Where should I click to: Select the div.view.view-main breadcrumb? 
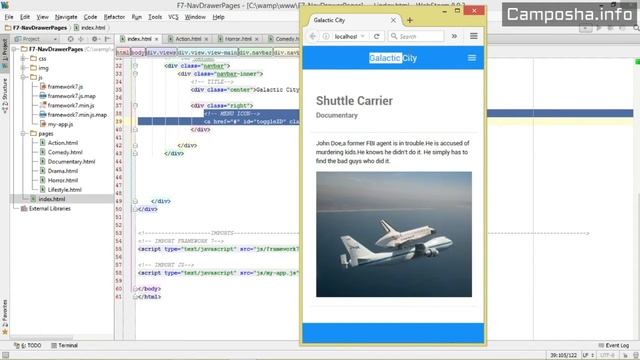[x=207, y=53]
